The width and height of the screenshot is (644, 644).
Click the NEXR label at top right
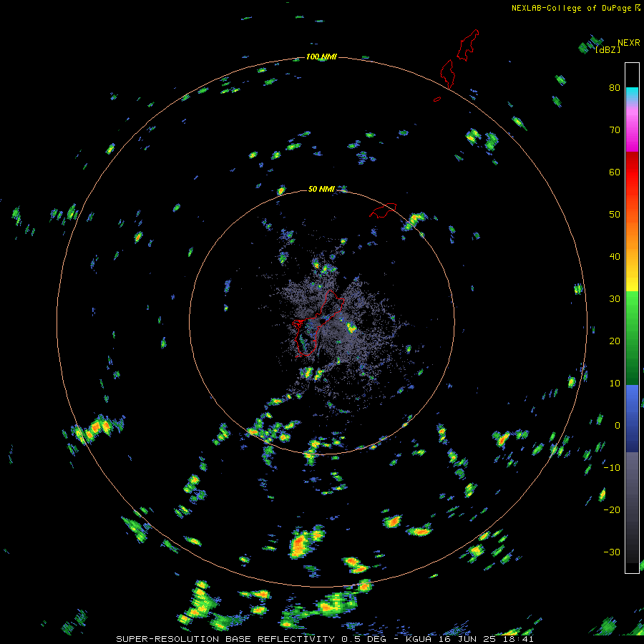point(629,43)
